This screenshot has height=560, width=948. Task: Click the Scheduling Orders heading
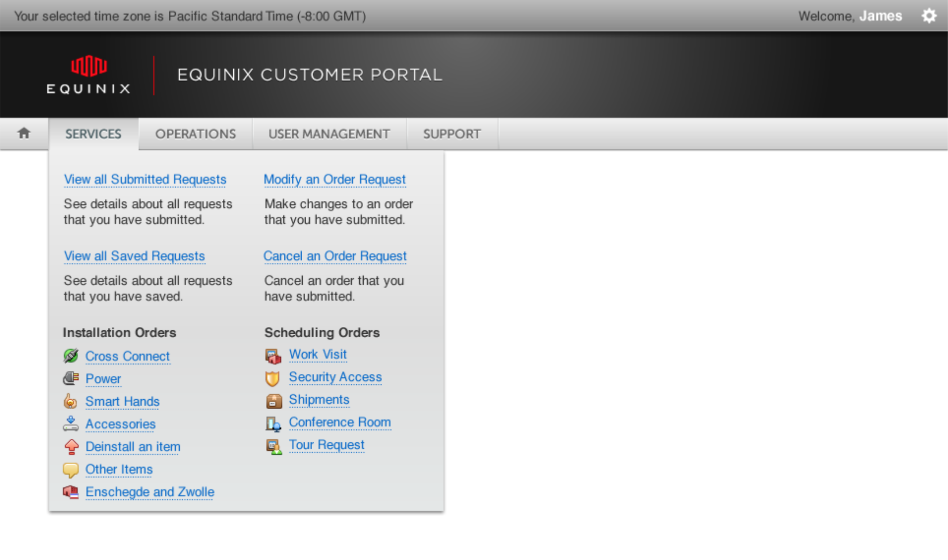322,333
